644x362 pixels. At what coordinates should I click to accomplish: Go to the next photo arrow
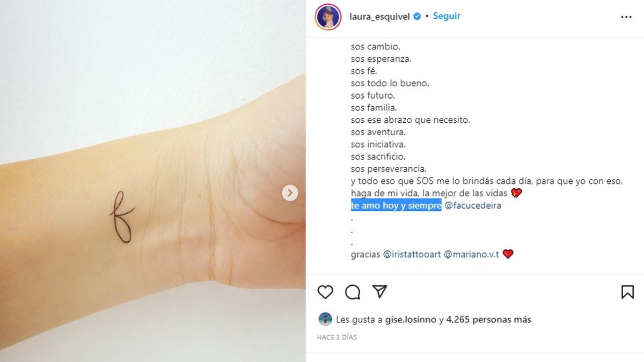(290, 193)
